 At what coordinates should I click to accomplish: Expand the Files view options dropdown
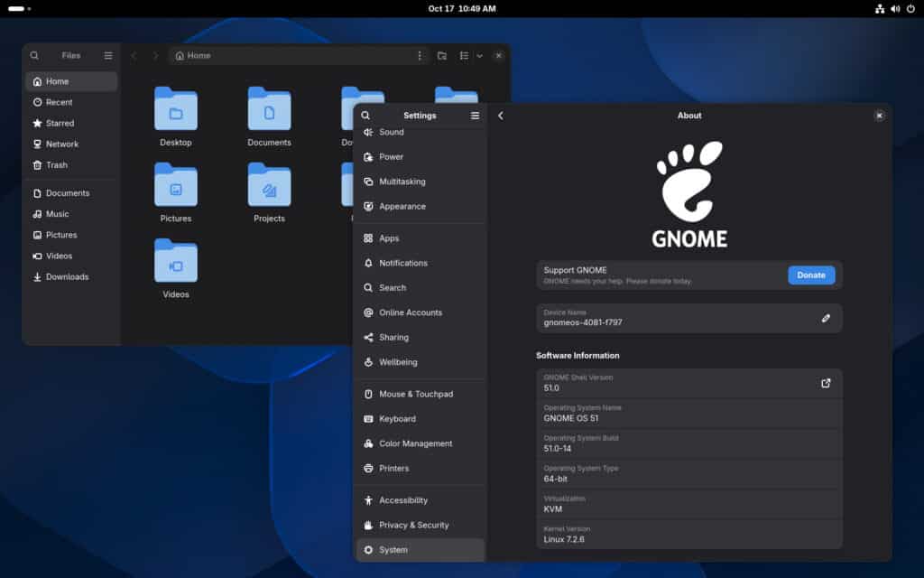480,55
